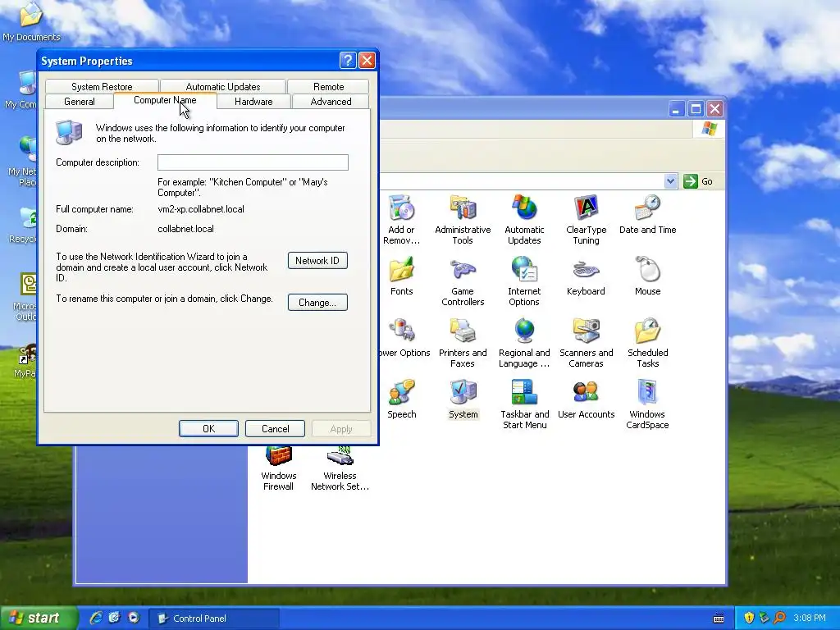Launch Internet Explorer from Quick Launch
Viewport: 840px width, 630px height.
96,618
